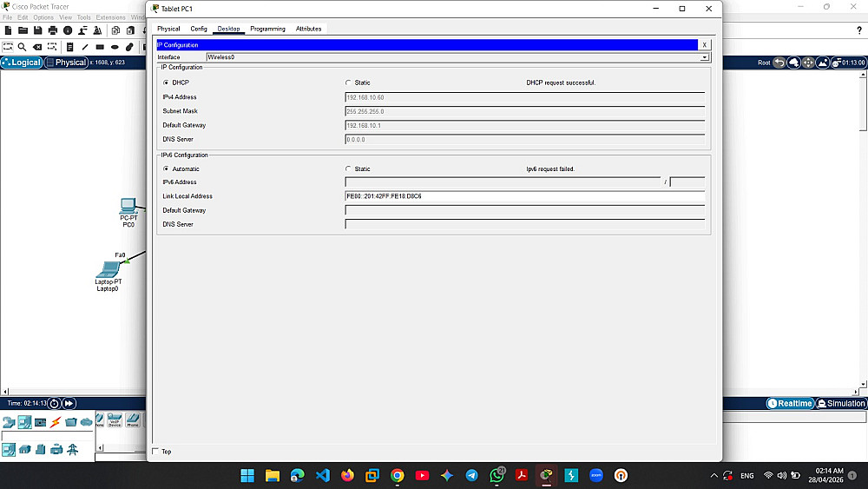Viewport: 868px width, 489px height.
Task: Select the Draw Line tool
Action: (x=85, y=47)
